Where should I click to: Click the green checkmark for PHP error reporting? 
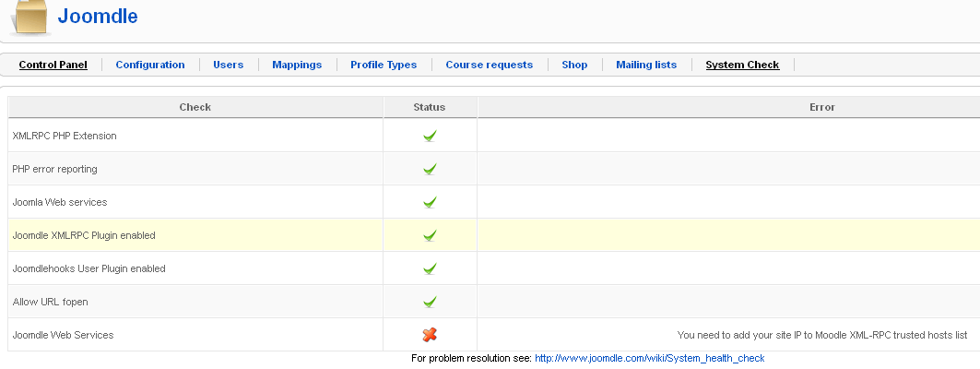click(x=430, y=169)
